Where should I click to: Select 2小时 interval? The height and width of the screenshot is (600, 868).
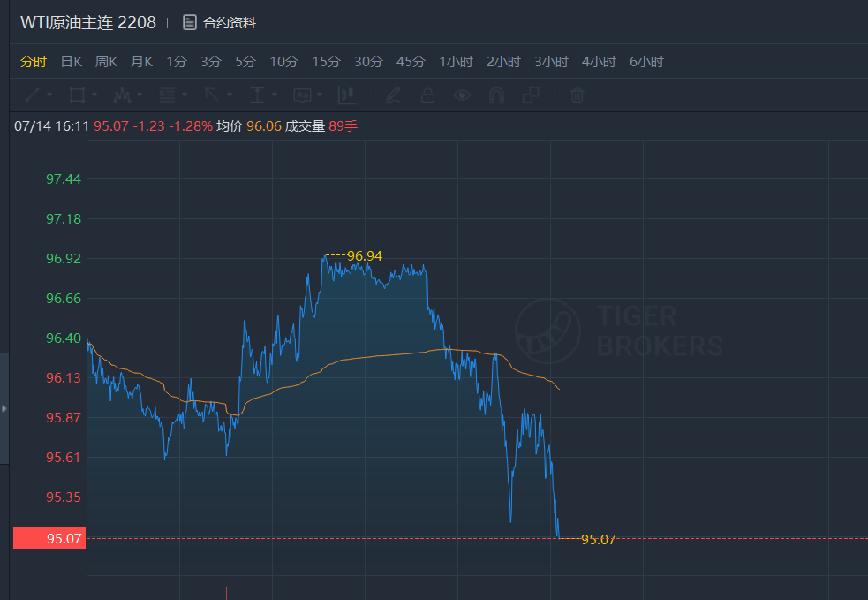click(503, 62)
